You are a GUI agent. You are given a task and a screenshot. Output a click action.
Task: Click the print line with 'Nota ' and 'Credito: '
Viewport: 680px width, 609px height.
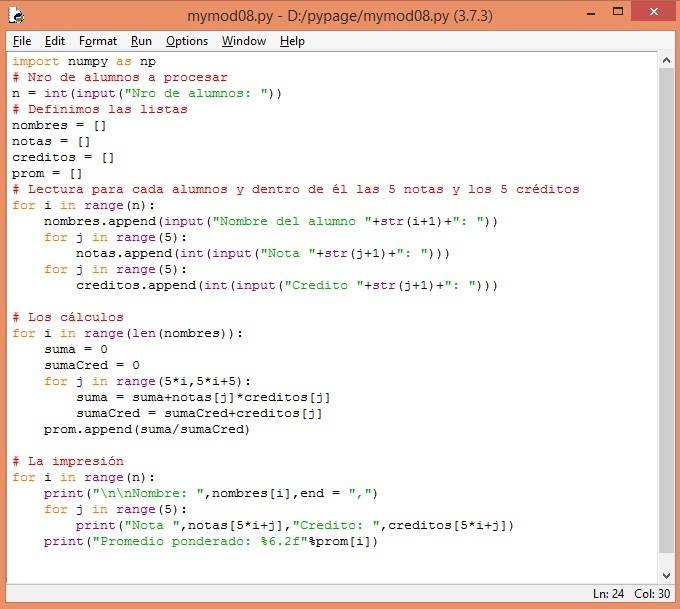295,526
